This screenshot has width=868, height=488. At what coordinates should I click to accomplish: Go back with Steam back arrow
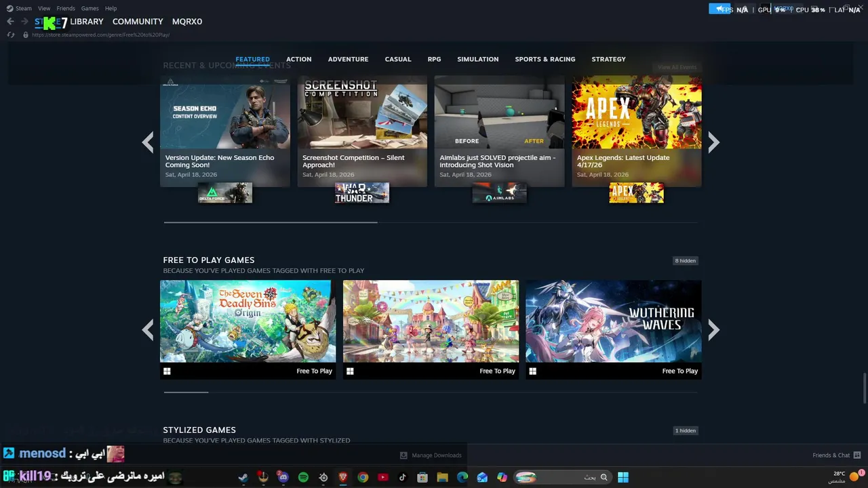(10, 22)
